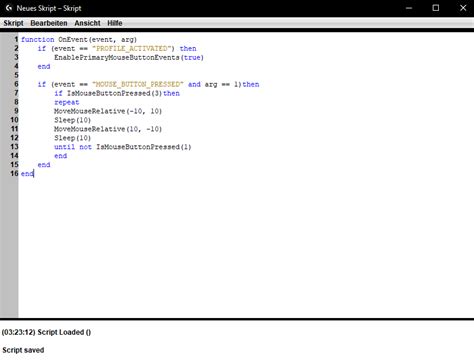Click the 'function' keyword on line 1
This screenshot has height=361, width=474.
(37, 39)
